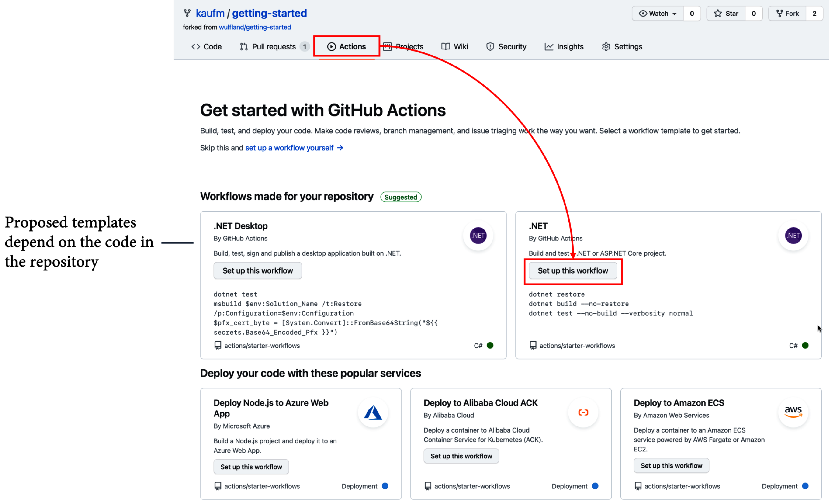This screenshot has width=829, height=504.
Task: Click the .NET Desktop card logo icon
Action: [478, 235]
